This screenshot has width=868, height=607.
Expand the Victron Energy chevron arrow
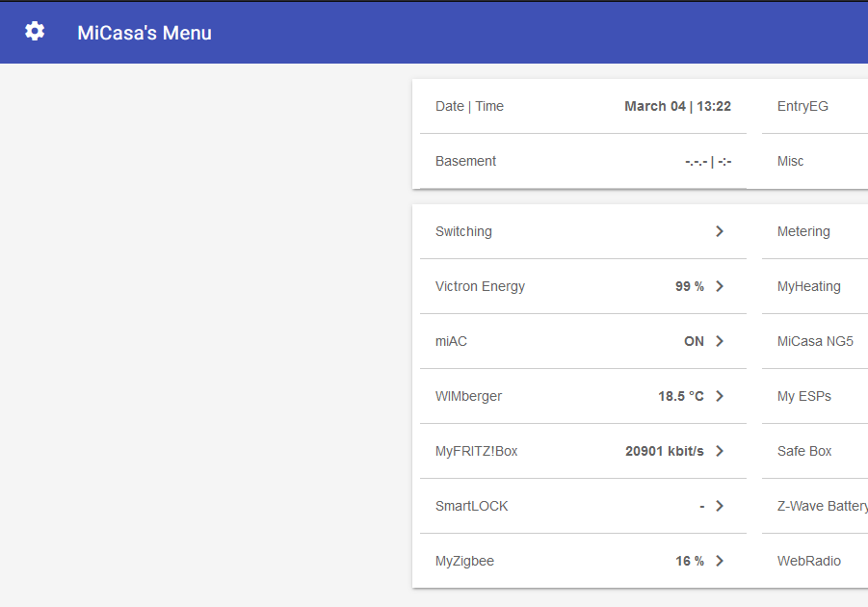(720, 286)
